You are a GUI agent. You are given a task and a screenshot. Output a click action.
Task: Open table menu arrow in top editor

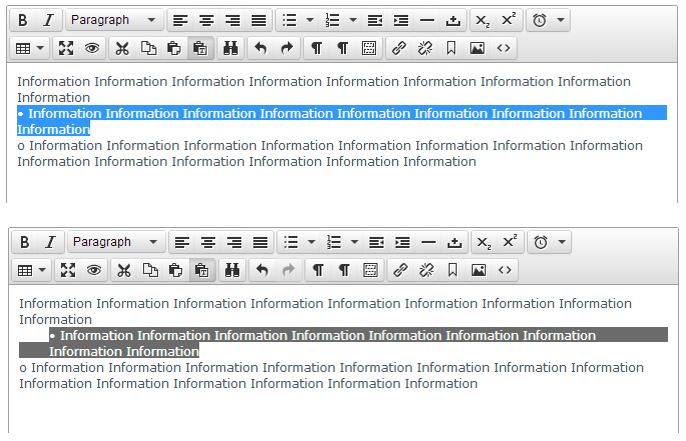click(40, 48)
